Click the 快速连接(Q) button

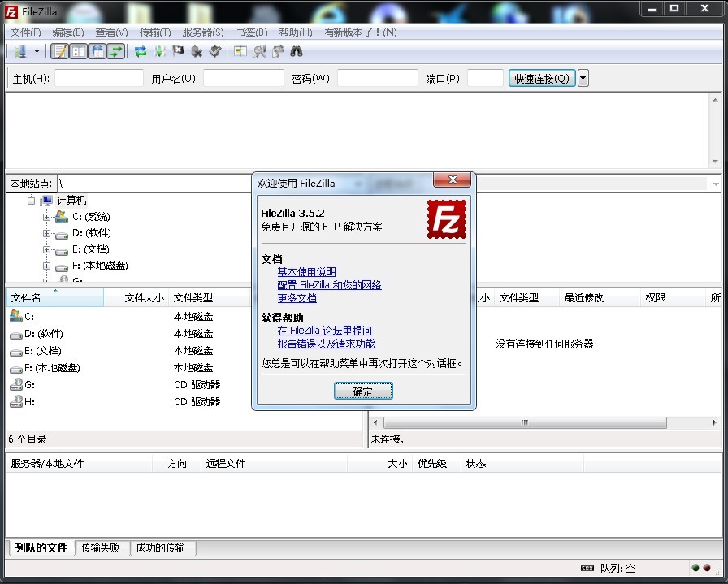click(542, 79)
